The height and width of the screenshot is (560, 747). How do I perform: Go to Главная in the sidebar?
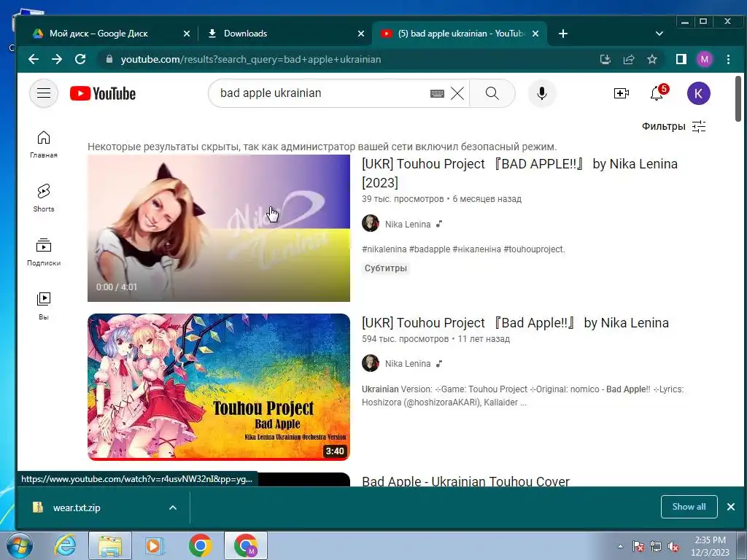click(44, 144)
